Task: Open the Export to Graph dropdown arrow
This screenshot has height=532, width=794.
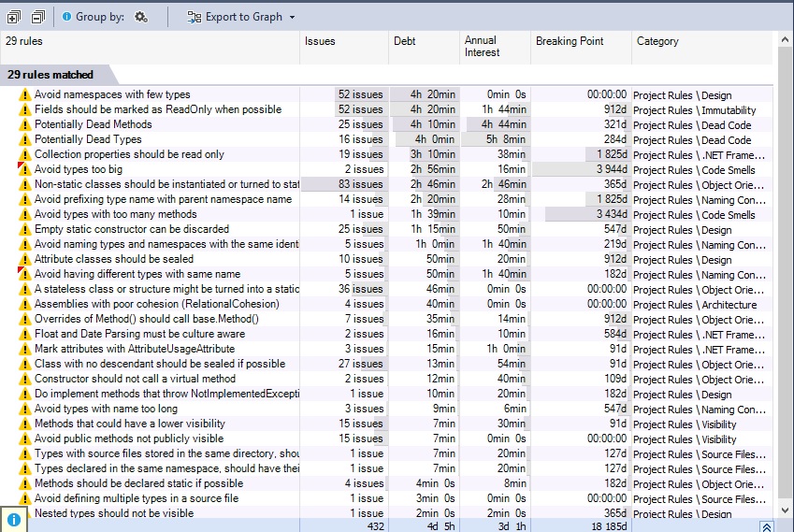Action: pyautogui.click(x=292, y=17)
